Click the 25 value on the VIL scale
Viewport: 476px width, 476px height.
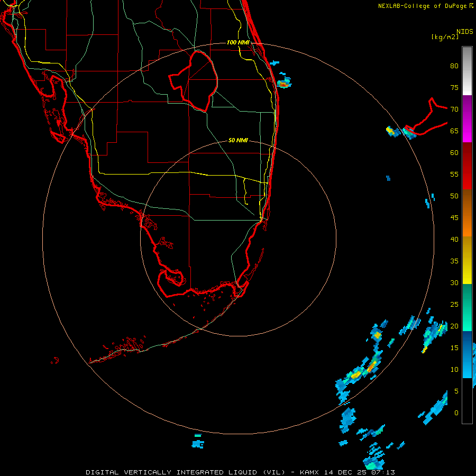454,305
